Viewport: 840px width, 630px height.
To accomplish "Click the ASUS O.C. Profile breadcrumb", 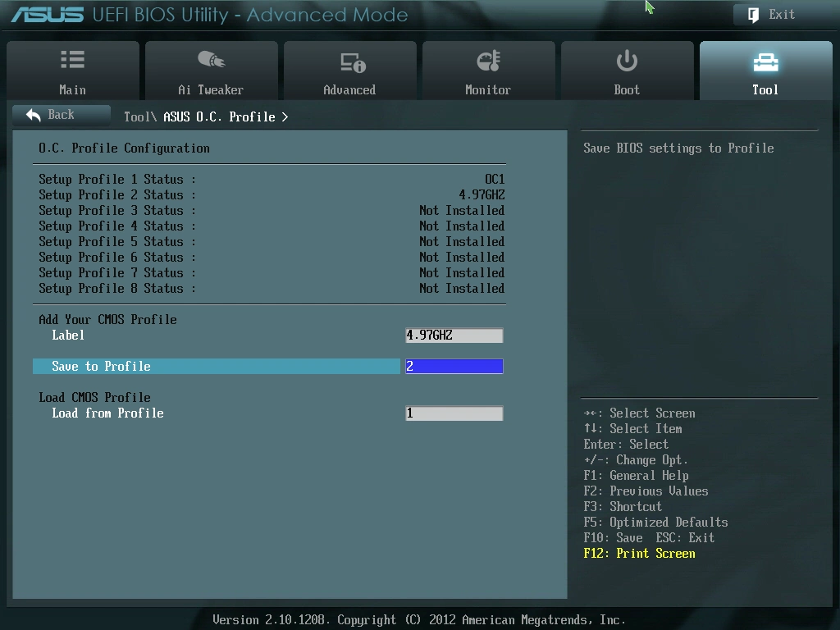I will 219,116.
